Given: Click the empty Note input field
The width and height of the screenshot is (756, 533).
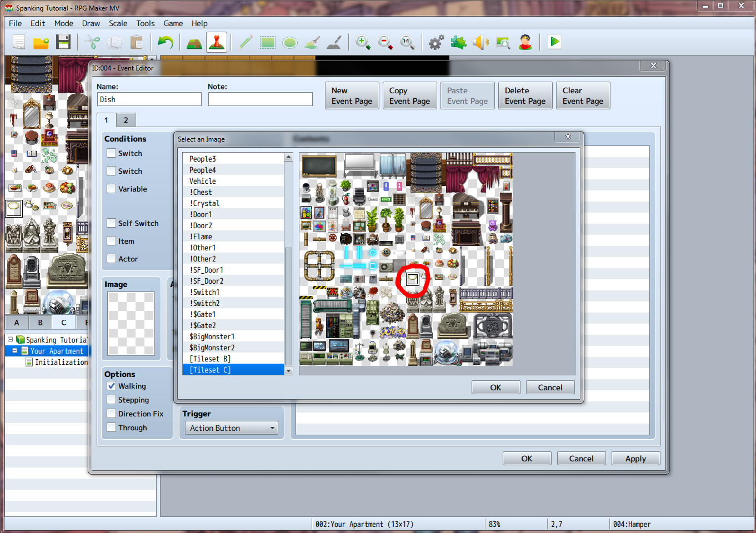Looking at the screenshot, I should 261,99.
